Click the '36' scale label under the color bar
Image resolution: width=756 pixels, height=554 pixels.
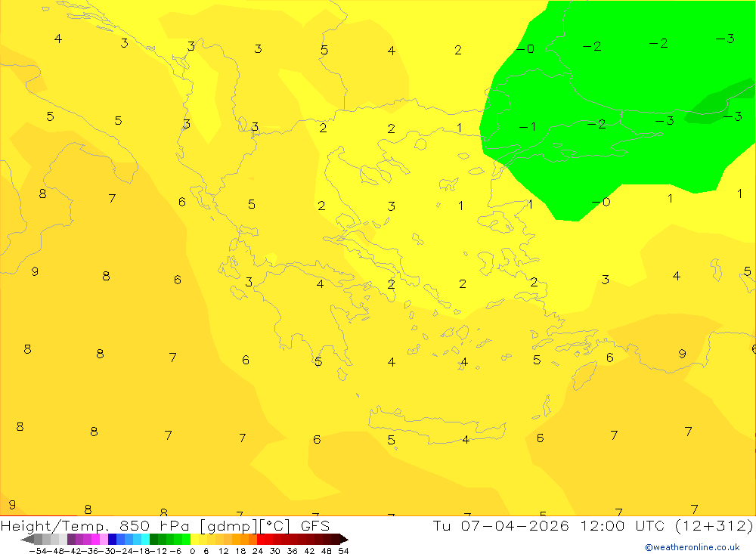point(292,551)
